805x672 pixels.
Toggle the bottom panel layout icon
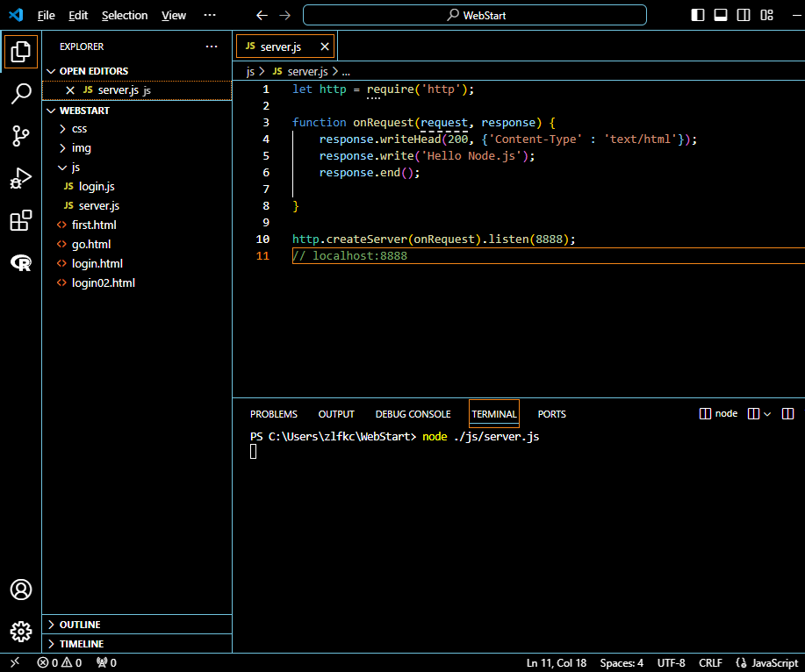pyautogui.click(x=721, y=15)
